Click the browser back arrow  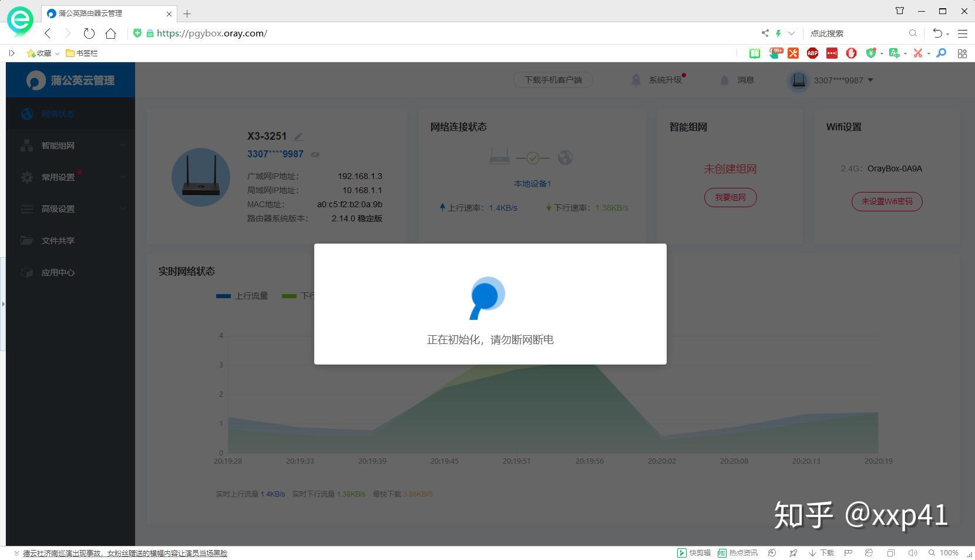[x=48, y=33]
